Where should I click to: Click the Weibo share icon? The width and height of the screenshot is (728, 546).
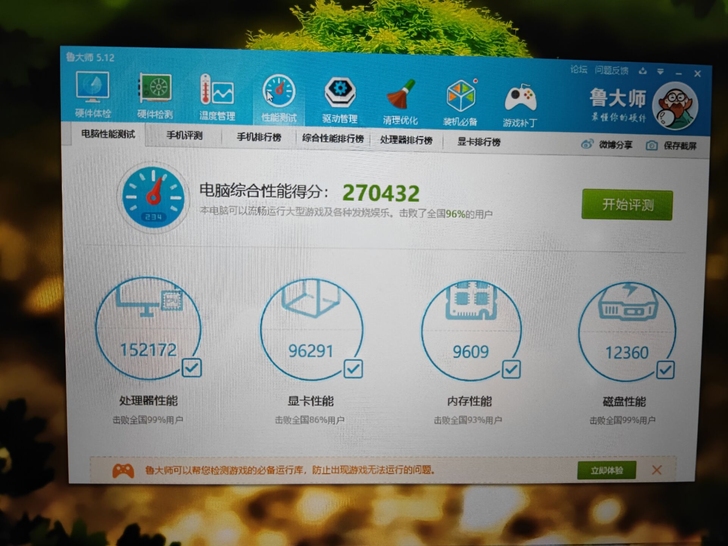[587, 144]
